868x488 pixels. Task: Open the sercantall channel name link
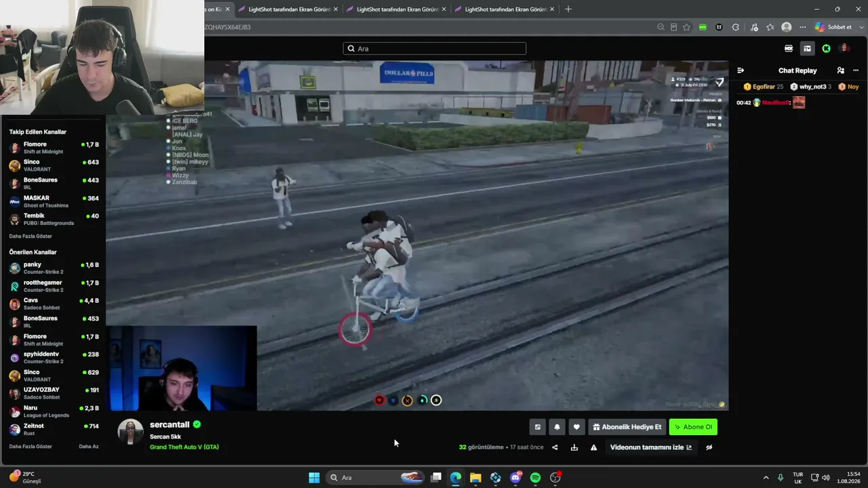tap(170, 425)
